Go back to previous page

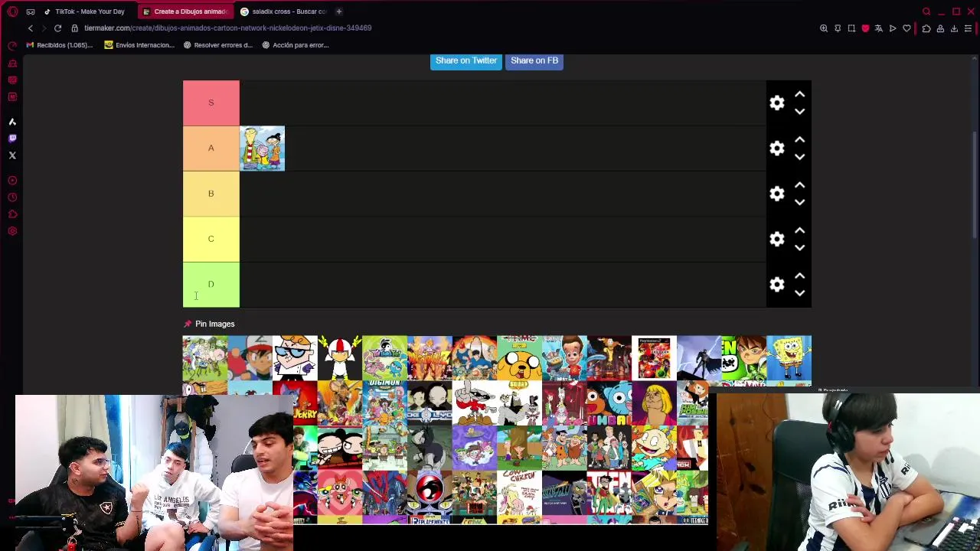coord(31,28)
